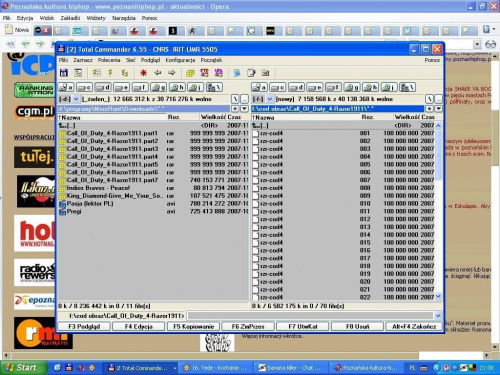Select King_Diamond-Give_Me_Your_So.. file
The height and width of the screenshot is (375, 500).
(x=153, y=196)
